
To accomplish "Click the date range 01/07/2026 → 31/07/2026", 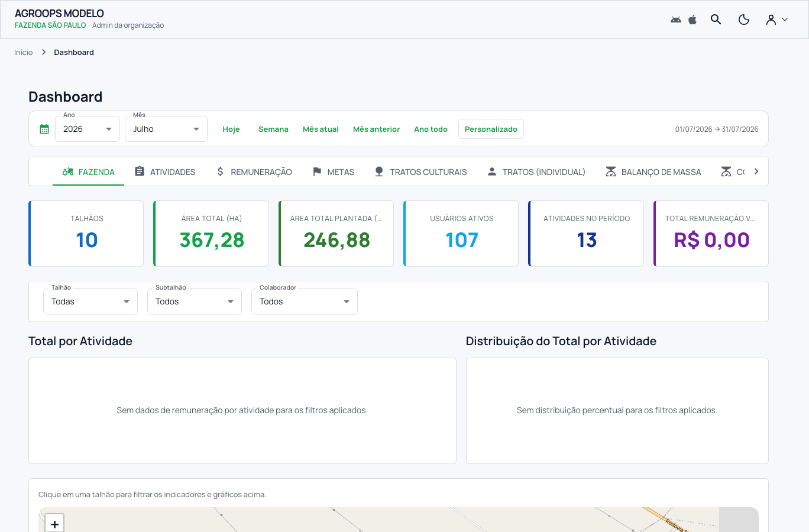I will click(x=717, y=129).
